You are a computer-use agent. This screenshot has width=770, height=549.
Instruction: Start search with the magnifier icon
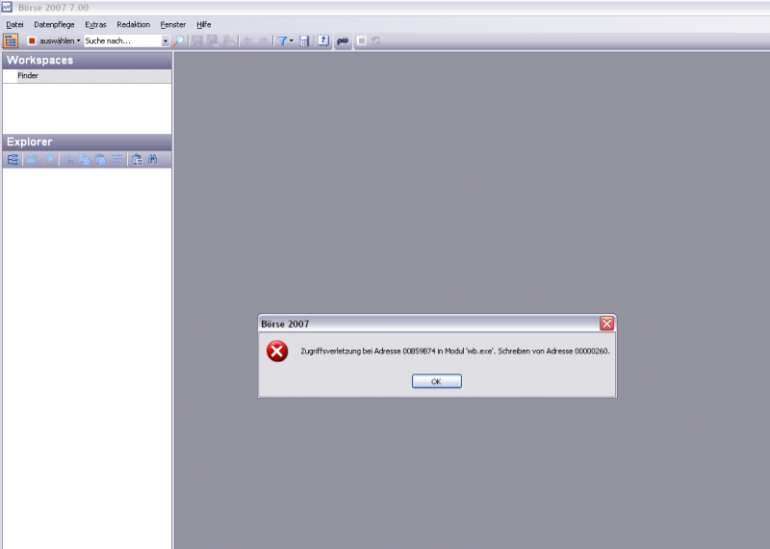[178, 41]
